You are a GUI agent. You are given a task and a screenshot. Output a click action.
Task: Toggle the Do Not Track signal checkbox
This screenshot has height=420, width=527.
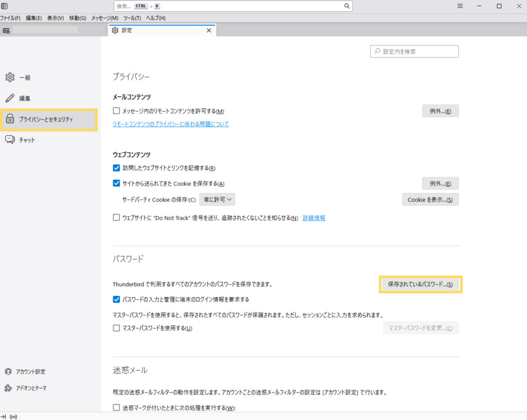tap(116, 218)
